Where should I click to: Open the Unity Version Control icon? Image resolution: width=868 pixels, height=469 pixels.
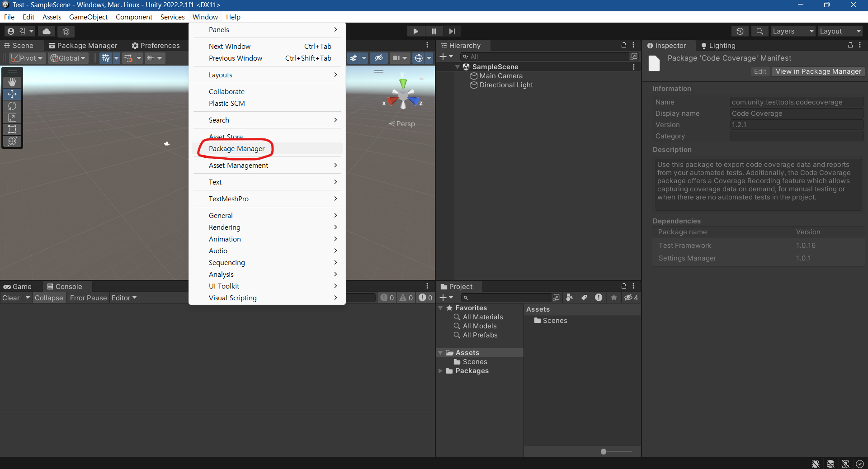pyautogui.click(x=66, y=31)
